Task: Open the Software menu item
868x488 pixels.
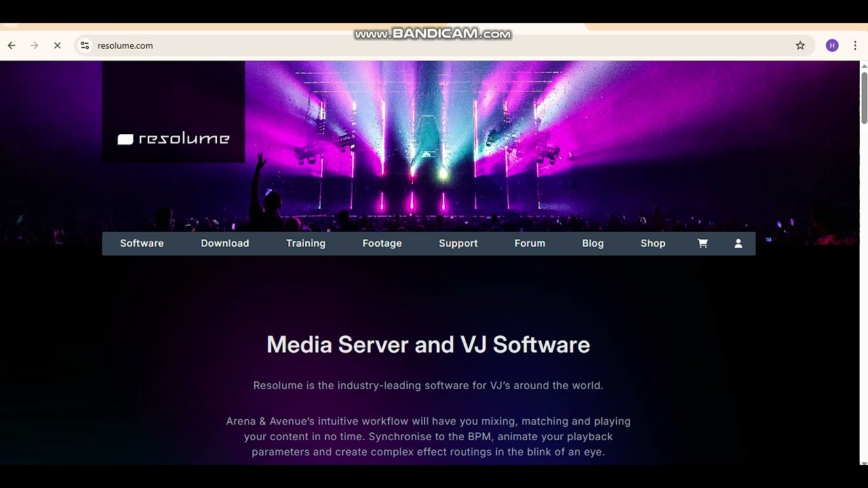Action: [142, 243]
